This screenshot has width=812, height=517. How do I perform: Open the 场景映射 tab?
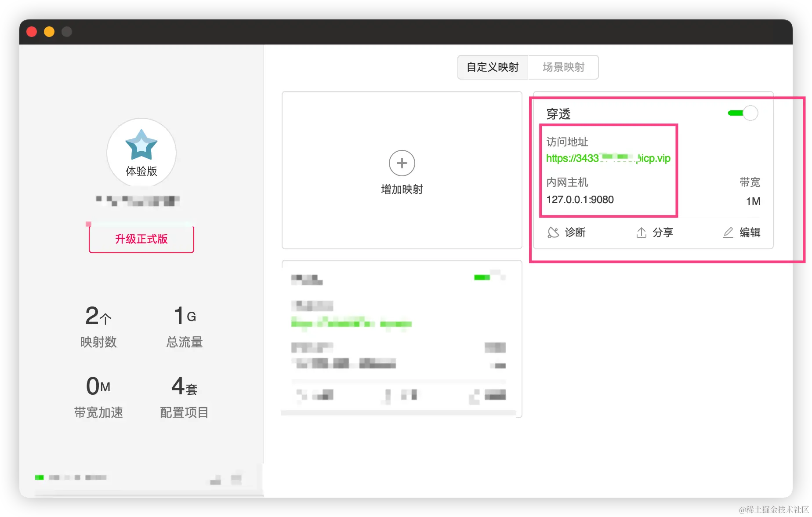(563, 67)
